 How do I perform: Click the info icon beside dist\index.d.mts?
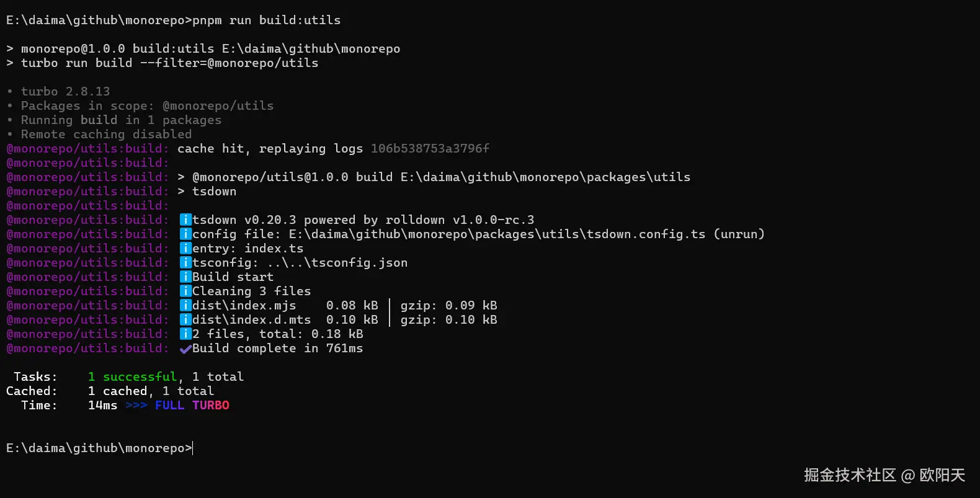click(185, 319)
